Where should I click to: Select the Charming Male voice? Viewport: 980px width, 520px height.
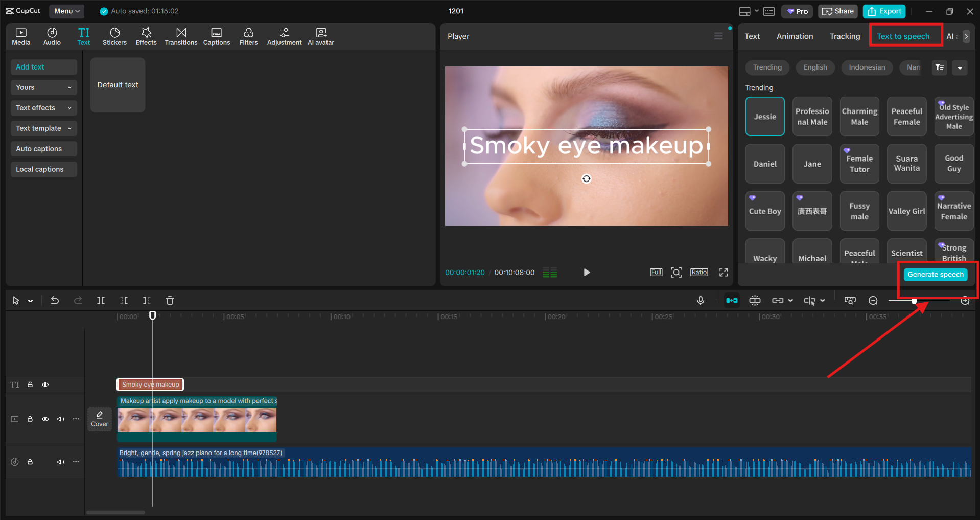(859, 117)
